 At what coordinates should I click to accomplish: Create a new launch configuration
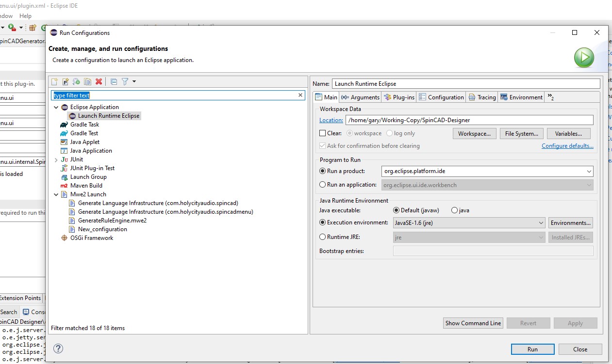pos(54,82)
